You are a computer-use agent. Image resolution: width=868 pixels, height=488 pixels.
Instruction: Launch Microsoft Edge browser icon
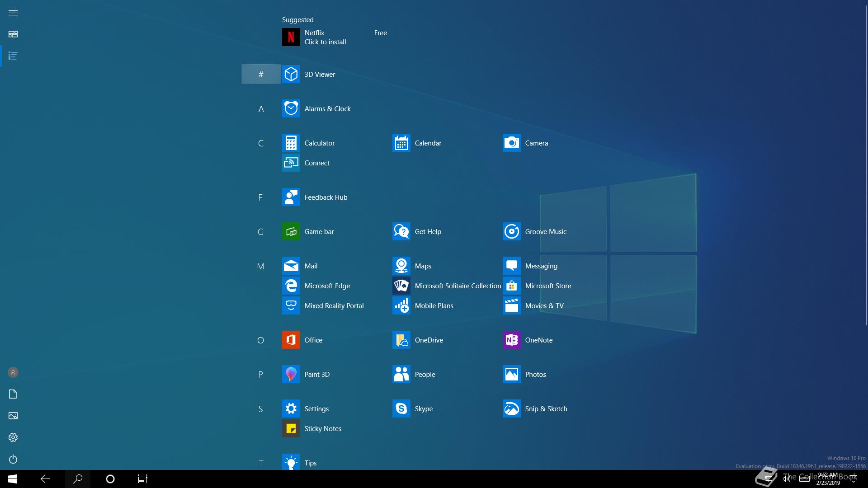click(x=291, y=286)
